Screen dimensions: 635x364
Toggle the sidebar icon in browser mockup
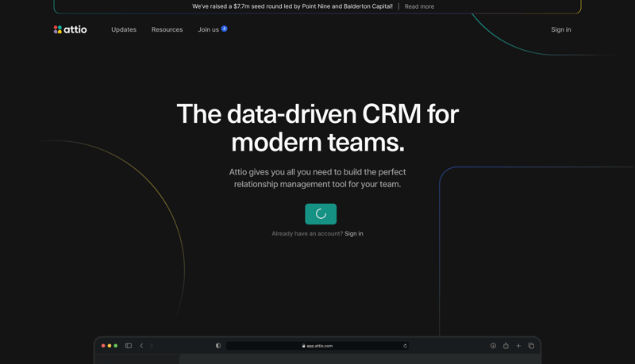pos(129,346)
